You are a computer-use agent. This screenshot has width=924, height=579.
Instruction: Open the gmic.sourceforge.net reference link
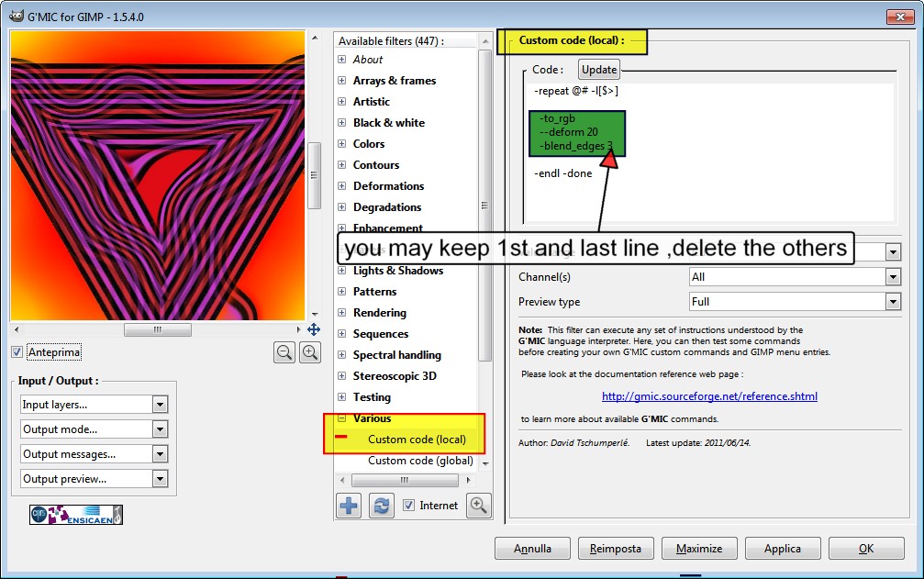point(709,396)
